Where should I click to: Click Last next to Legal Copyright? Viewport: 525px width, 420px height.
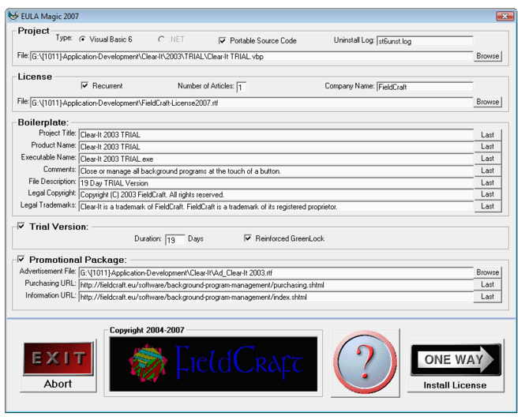click(488, 194)
